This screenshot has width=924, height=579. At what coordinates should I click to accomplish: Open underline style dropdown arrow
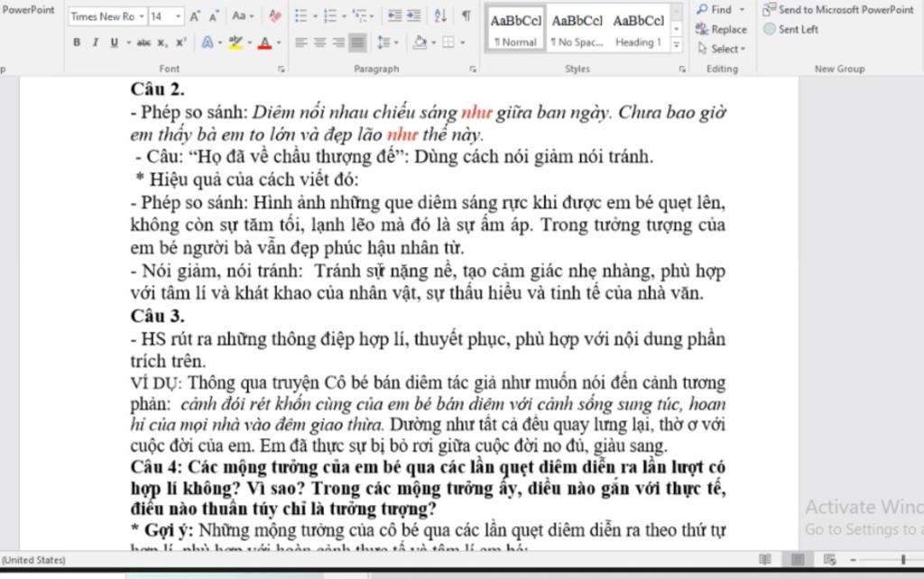pyautogui.click(x=128, y=43)
